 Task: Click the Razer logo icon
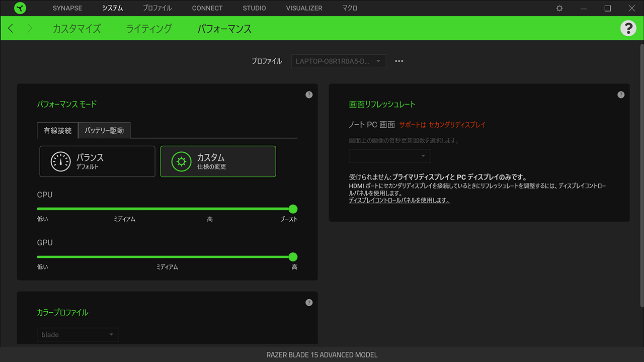20,8
